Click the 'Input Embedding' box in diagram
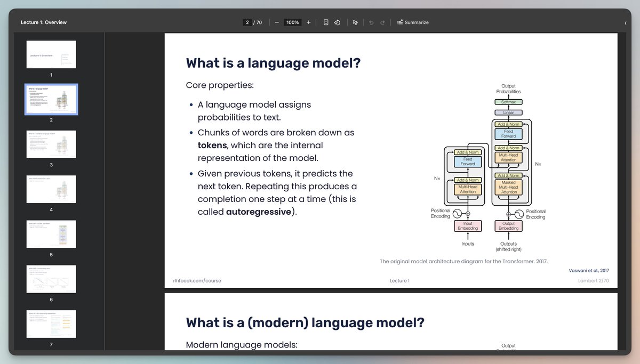The width and height of the screenshot is (640, 364). click(x=468, y=226)
